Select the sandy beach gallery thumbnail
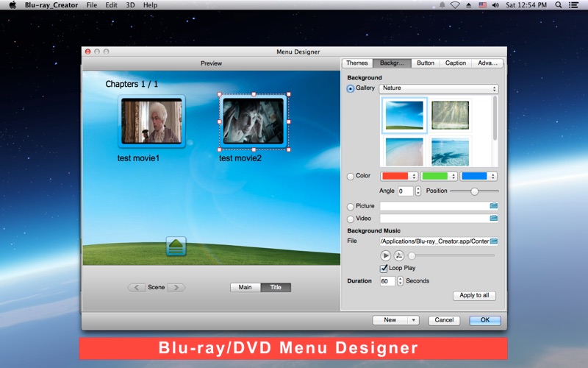 tap(404, 152)
